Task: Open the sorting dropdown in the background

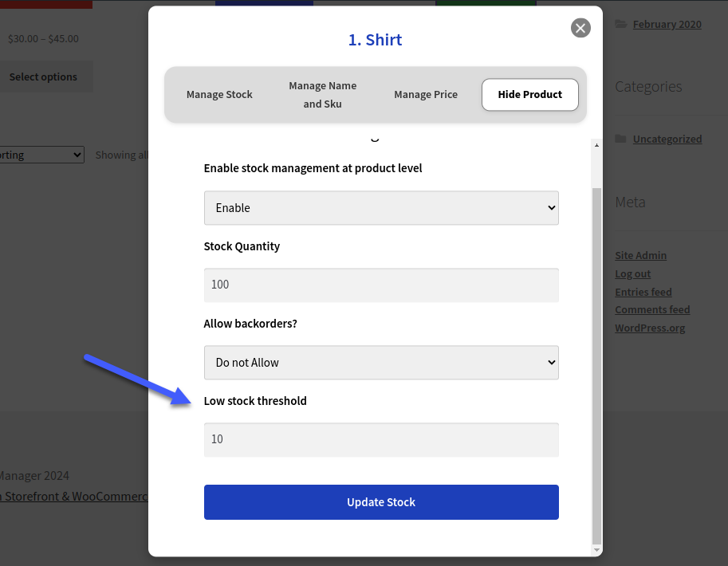Action: 40,155
